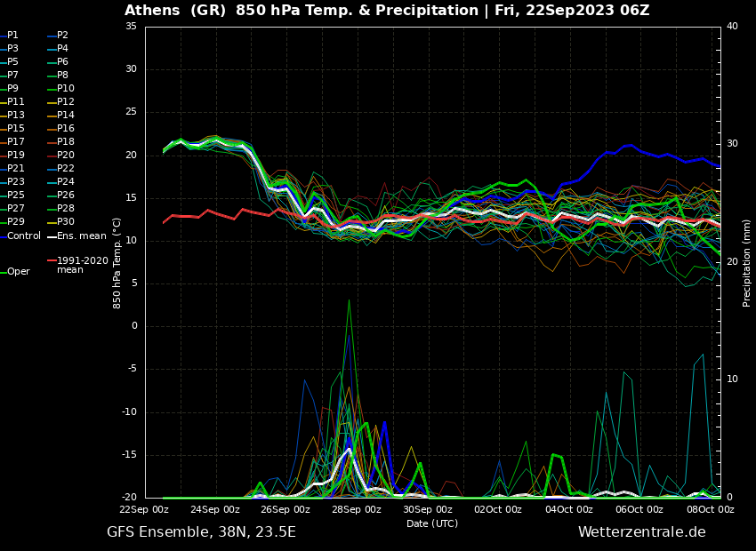Click the GFS Ensemble, 38N, 23.5E caption

coord(201,532)
